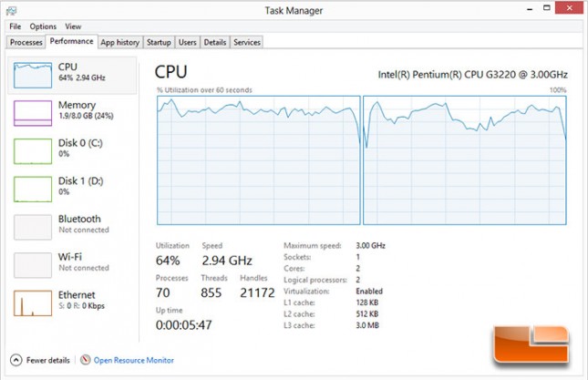Screen dimensions: 588x380
Task: Click the left CPU utilization graph
Action: [x=259, y=160]
